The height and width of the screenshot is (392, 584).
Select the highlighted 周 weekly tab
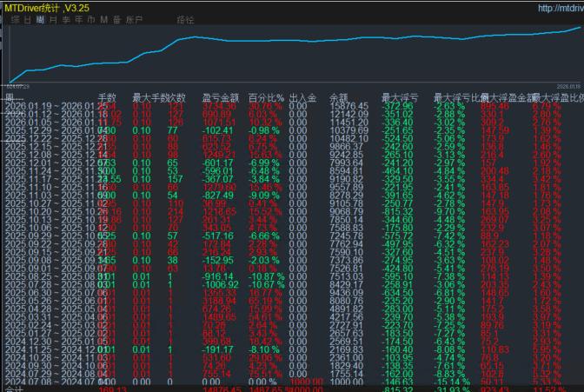click(x=40, y=20)
